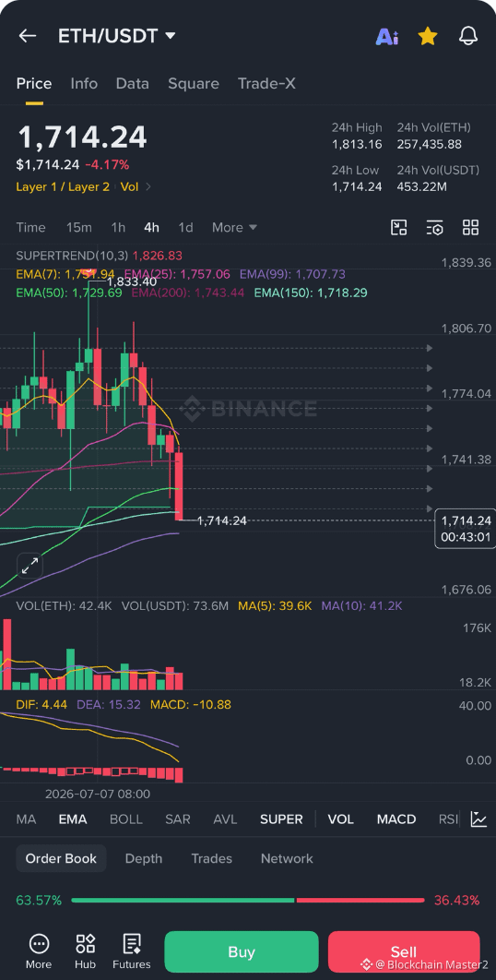Tap the red Sell button
This screenshot has width=496, height=980.
404,952
